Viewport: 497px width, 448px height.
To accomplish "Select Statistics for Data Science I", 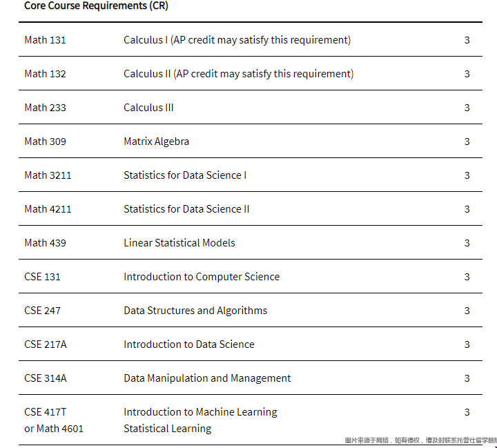I will (185, 175).
